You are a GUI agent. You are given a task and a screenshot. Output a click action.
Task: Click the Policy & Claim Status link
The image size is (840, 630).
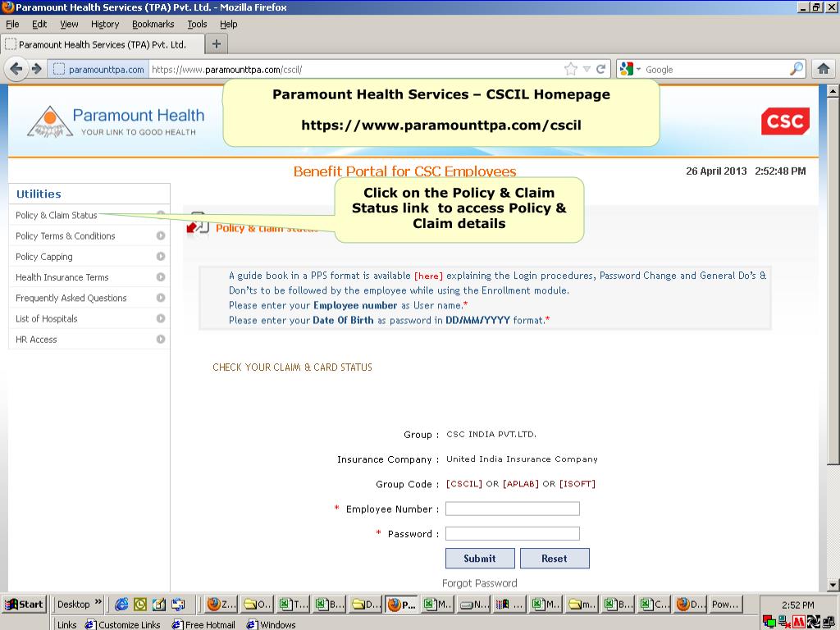point(57,215)
